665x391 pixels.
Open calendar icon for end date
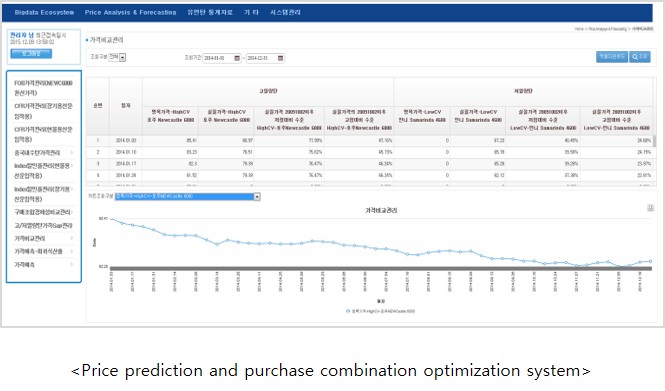click(x=280, y=58)
